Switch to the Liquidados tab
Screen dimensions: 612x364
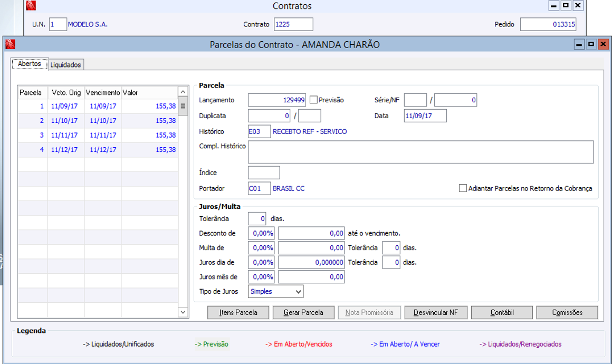tap(66, 65)
